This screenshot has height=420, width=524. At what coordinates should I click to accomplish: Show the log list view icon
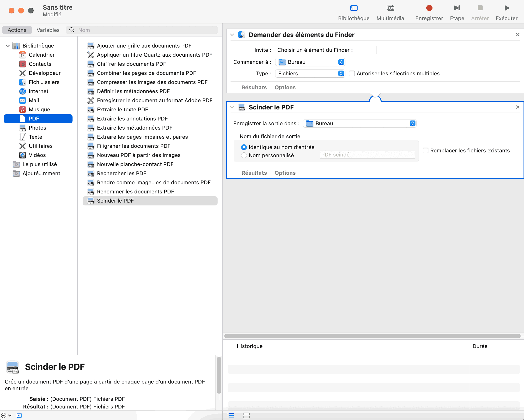tap(231, 415)
